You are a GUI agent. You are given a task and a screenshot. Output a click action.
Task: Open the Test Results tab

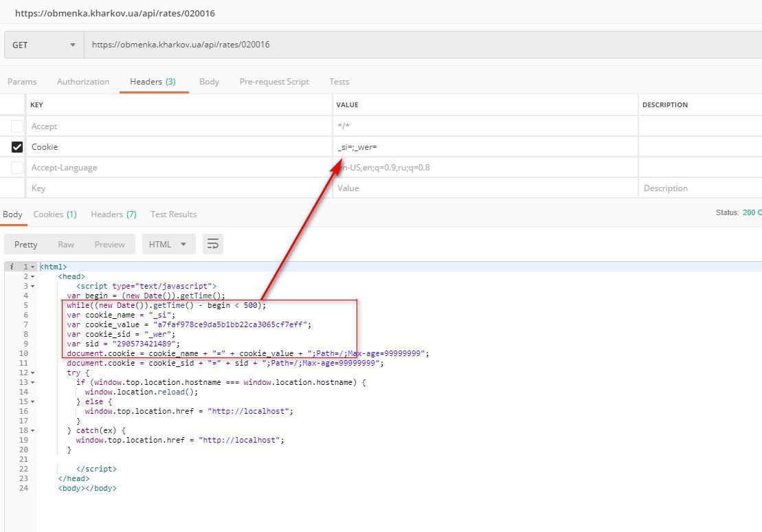(173, 214)
